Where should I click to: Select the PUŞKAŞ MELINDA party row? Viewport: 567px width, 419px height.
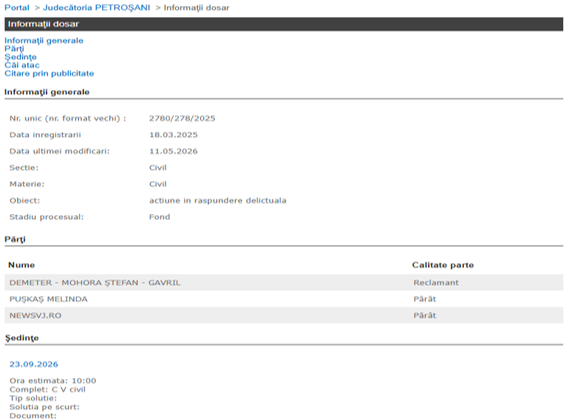[x=284, y=299]
